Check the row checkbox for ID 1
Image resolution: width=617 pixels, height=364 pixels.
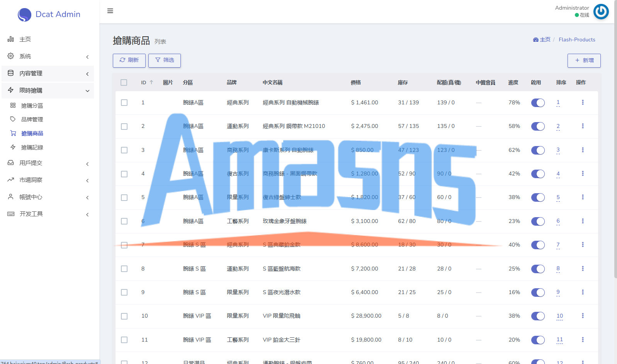point(124,102)
